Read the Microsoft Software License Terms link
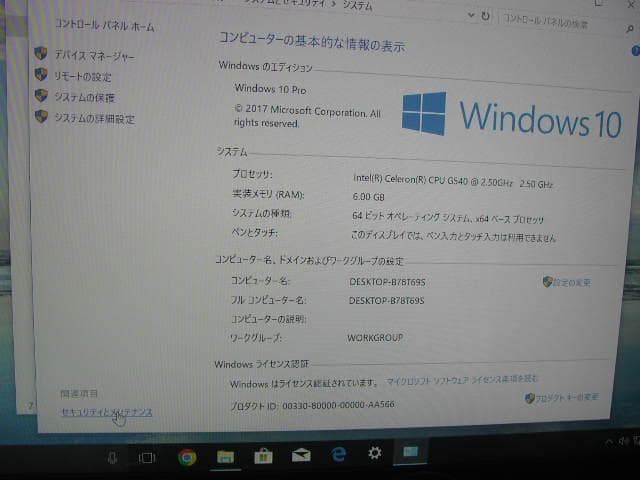Viewport: 640px width, 480px height. [x=462, y=380]
